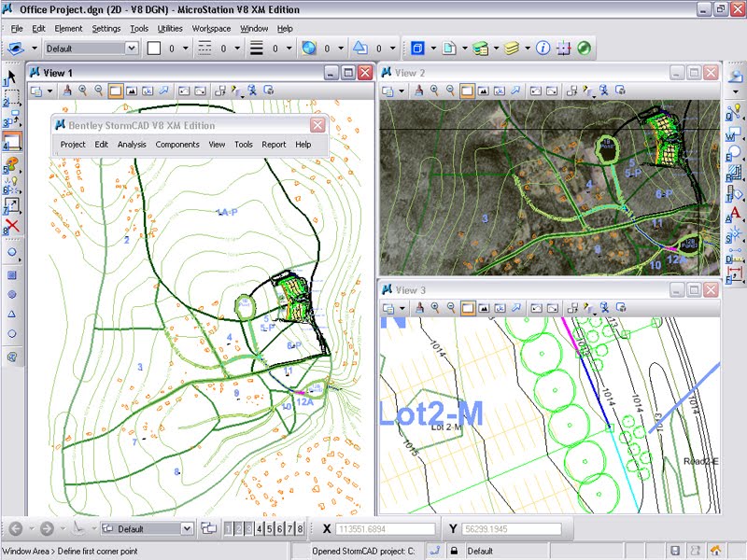Select the Zoom In tool in View 1
Screen dimensions: 747x560
tap(83, 91)
